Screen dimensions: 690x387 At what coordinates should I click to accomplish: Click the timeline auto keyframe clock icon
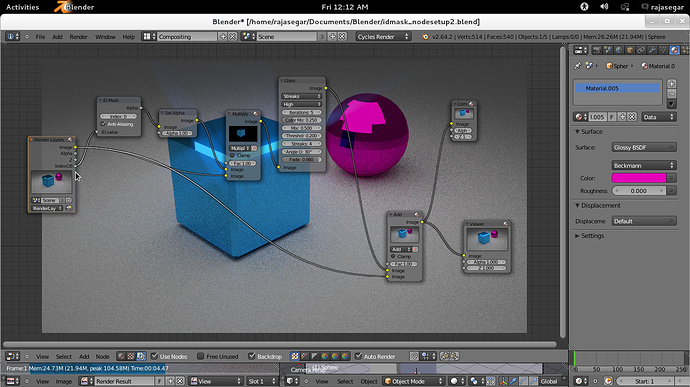point(608,381)
